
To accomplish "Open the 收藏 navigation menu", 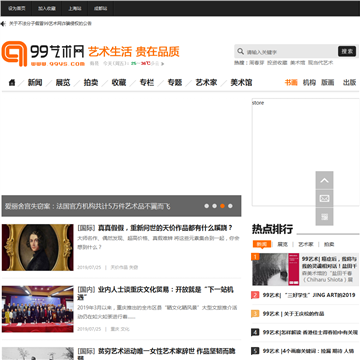I will 119,82.
